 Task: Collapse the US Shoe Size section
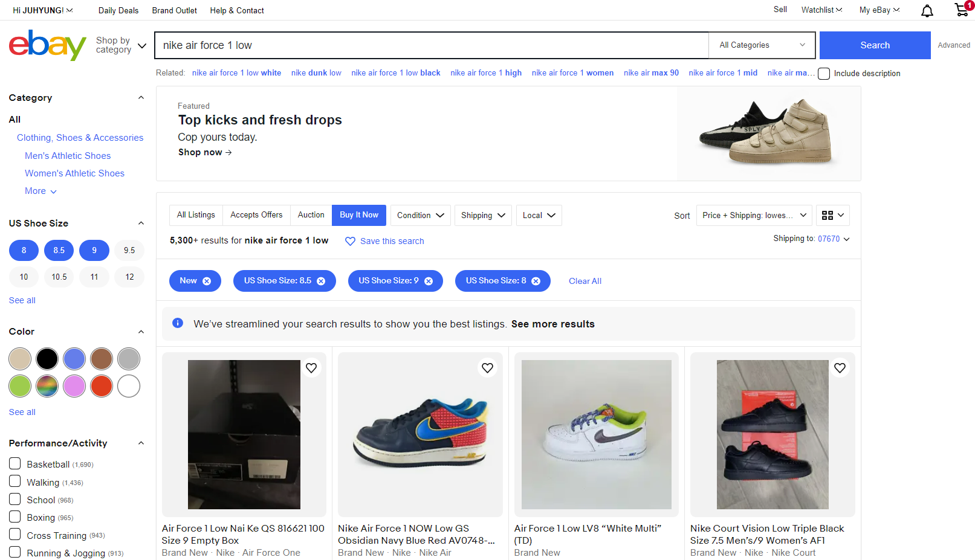point(141,223)
